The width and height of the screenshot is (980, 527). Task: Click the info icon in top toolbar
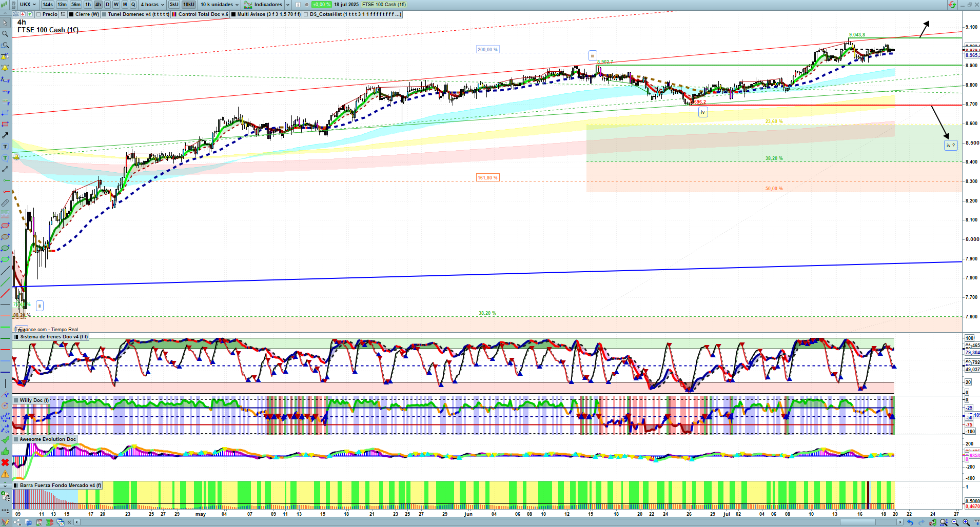click(x=298, y=5)
